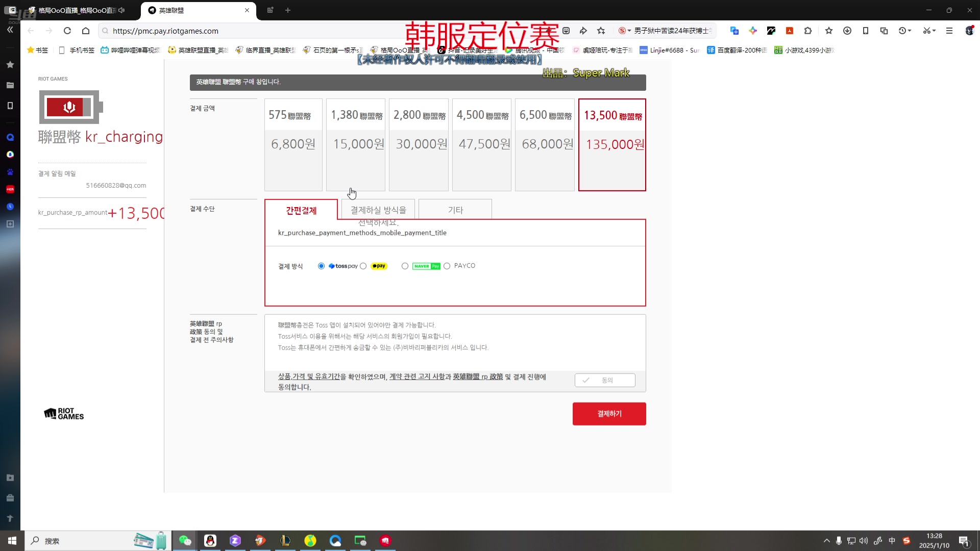The width and height of the screenshot is (980, 551).
Task: Open a new browser tab
Action: (288, 10)
